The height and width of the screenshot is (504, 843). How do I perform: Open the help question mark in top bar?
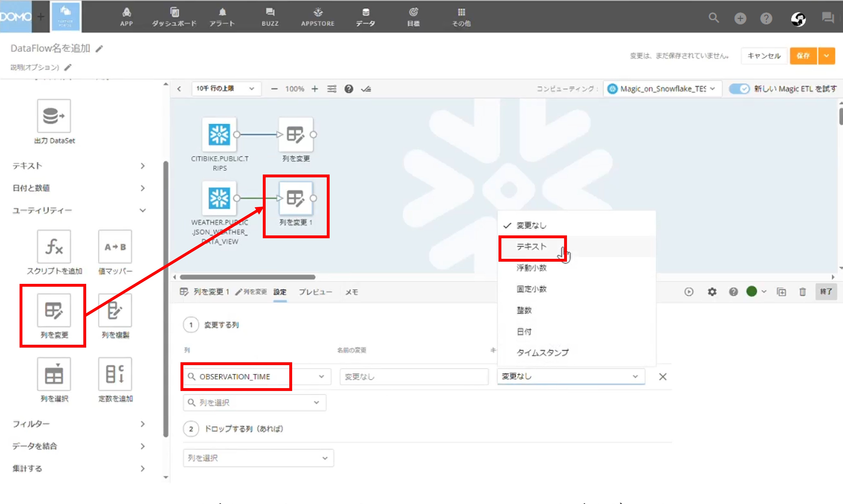(766, 18)
